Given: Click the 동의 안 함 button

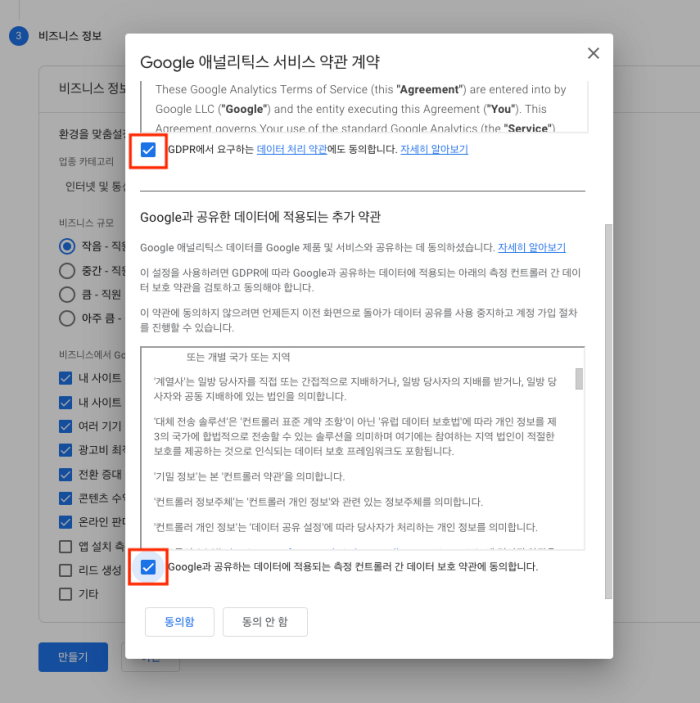Looking at the screenshot, I should coord(265,622).
